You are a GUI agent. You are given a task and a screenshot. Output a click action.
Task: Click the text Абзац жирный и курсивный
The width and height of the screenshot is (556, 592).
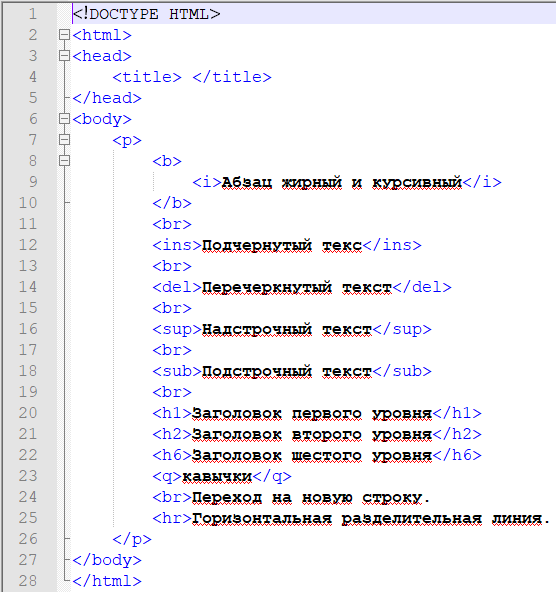tap(342, 182)
